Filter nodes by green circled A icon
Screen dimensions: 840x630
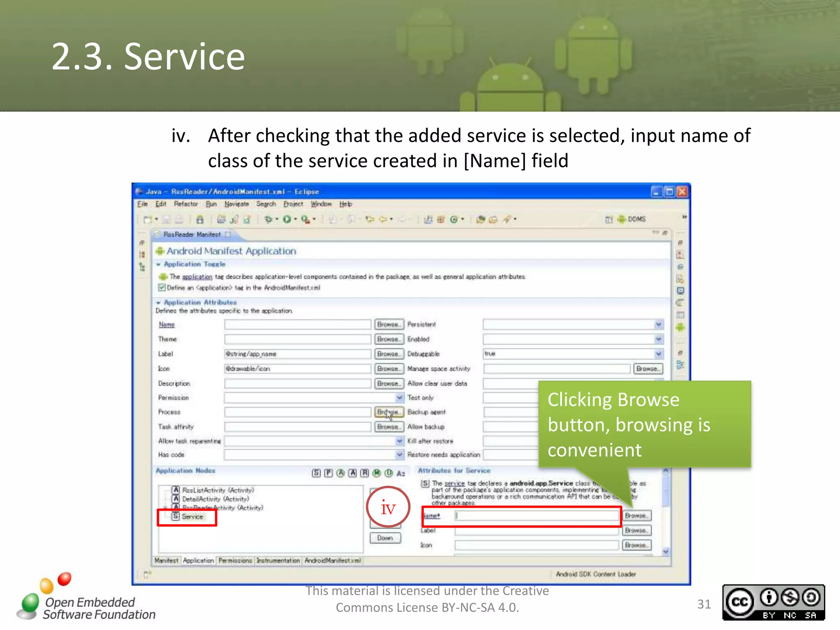[x=340, y=473]
